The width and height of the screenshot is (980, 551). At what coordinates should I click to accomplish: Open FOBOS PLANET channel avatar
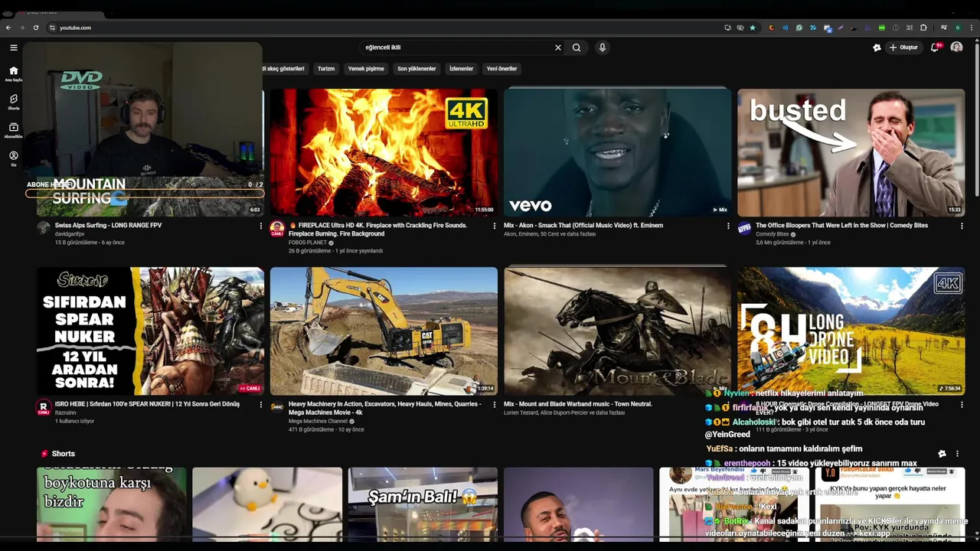coord(277,229)
